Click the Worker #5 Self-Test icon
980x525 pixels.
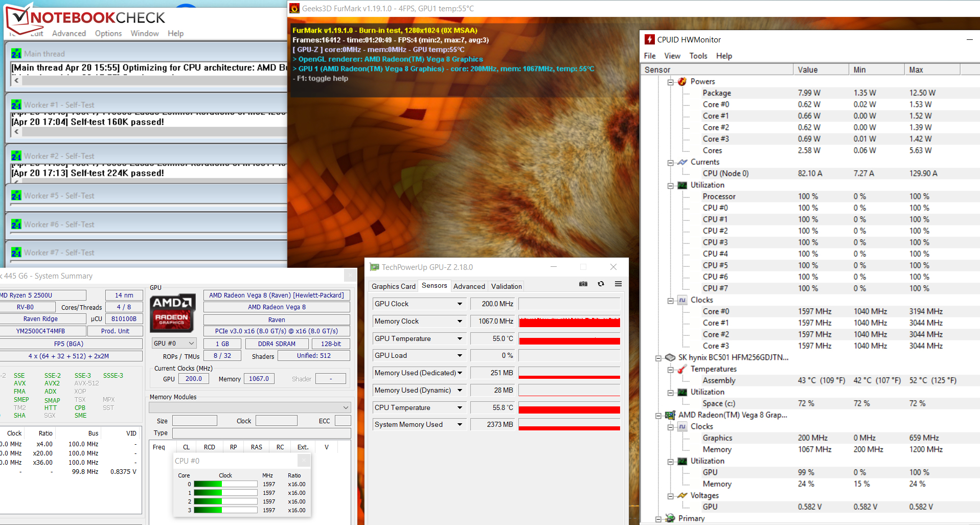[16, 195]
